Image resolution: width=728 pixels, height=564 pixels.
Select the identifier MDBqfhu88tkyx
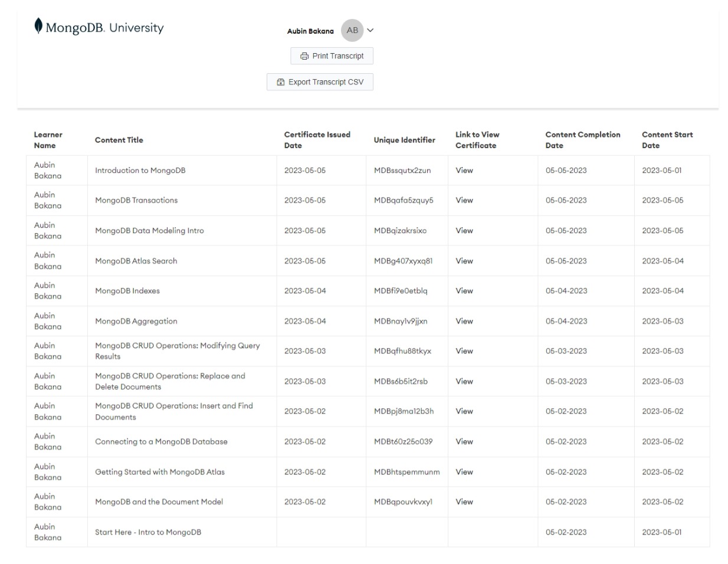(x=402, y=351)
